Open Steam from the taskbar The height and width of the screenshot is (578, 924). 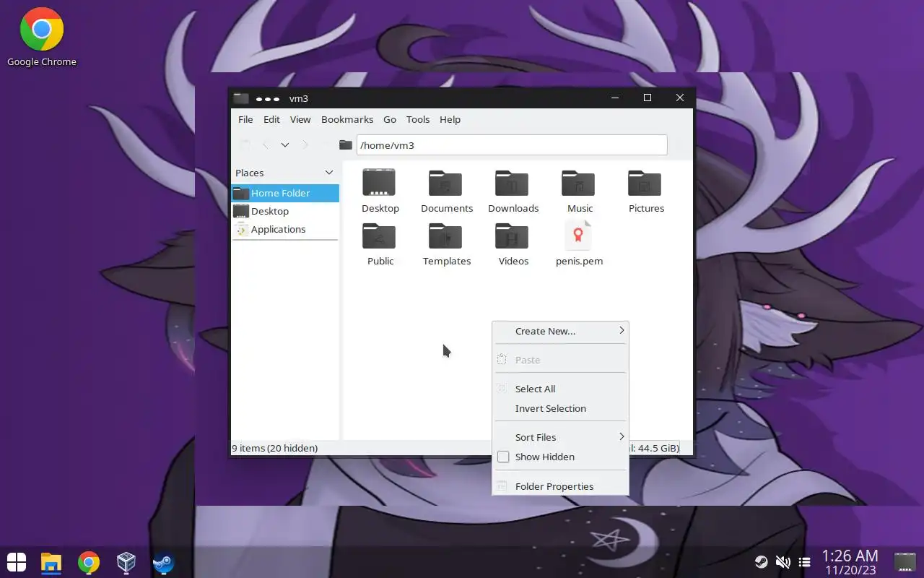click(x=163, y=562)
